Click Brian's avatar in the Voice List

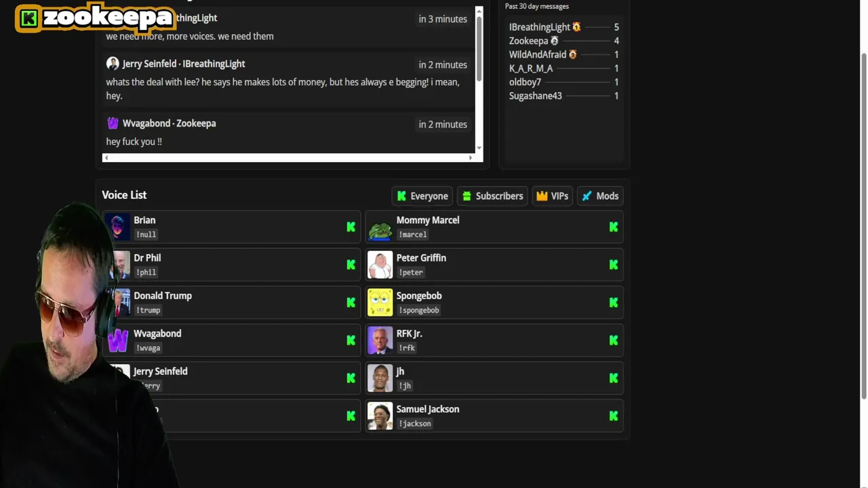[118, 227]
